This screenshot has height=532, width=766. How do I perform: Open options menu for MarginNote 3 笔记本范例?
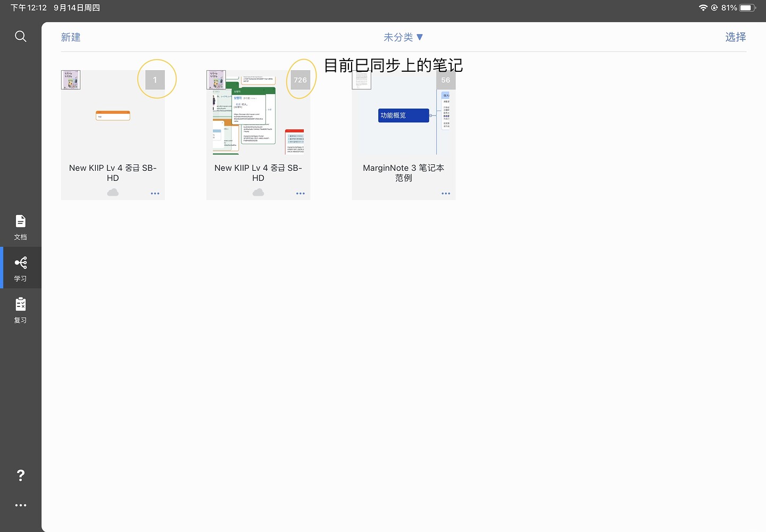[446, 194]
